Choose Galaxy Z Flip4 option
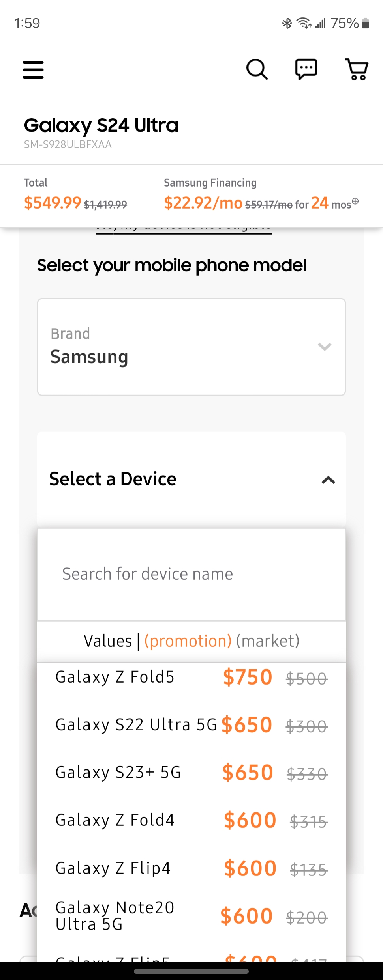Screen dimensions: 383x980 coord(191,868)
